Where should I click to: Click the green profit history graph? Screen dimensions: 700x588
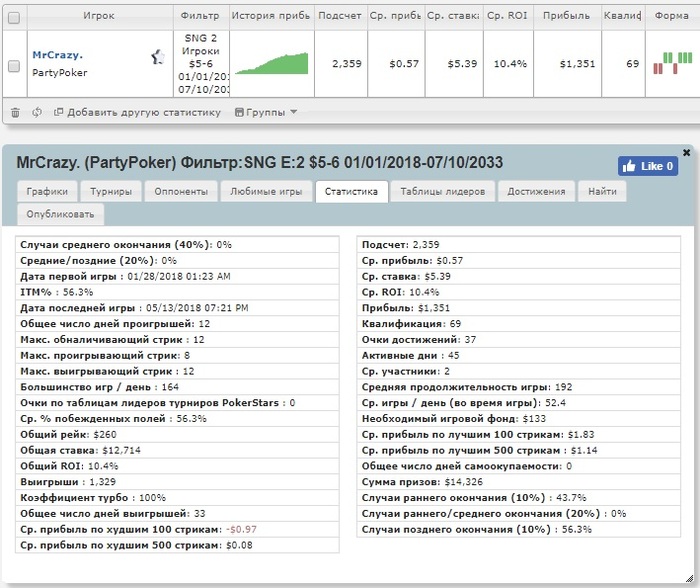272,63
